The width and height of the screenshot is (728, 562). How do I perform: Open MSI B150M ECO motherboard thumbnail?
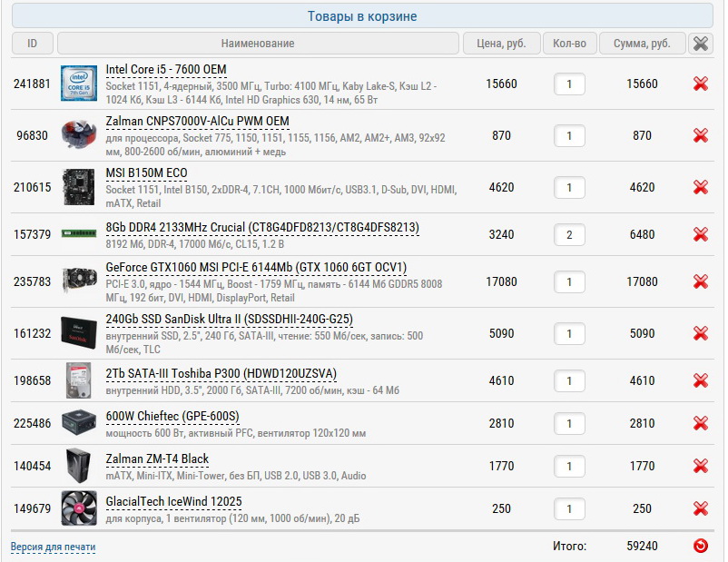tap(79, 187)
